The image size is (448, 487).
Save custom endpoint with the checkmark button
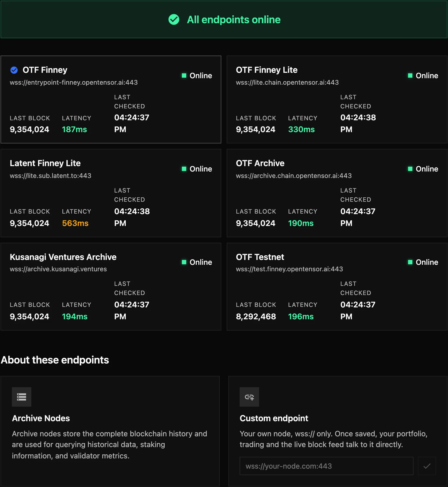(427, 466)
